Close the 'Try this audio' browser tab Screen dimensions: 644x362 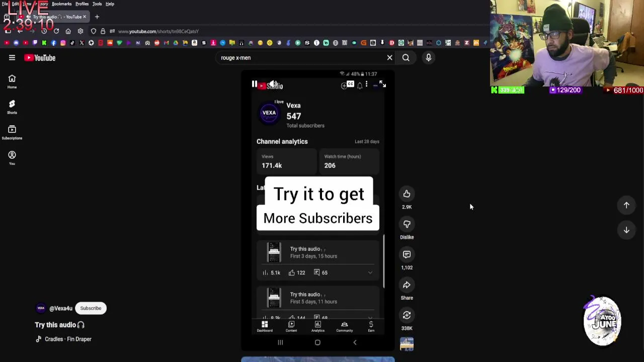click(x=84, y=17)
